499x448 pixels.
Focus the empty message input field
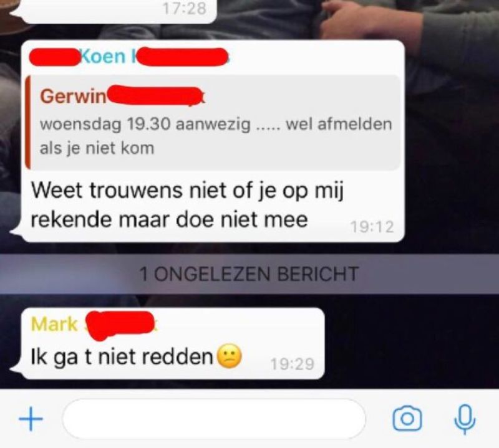[x=214, y=419]
